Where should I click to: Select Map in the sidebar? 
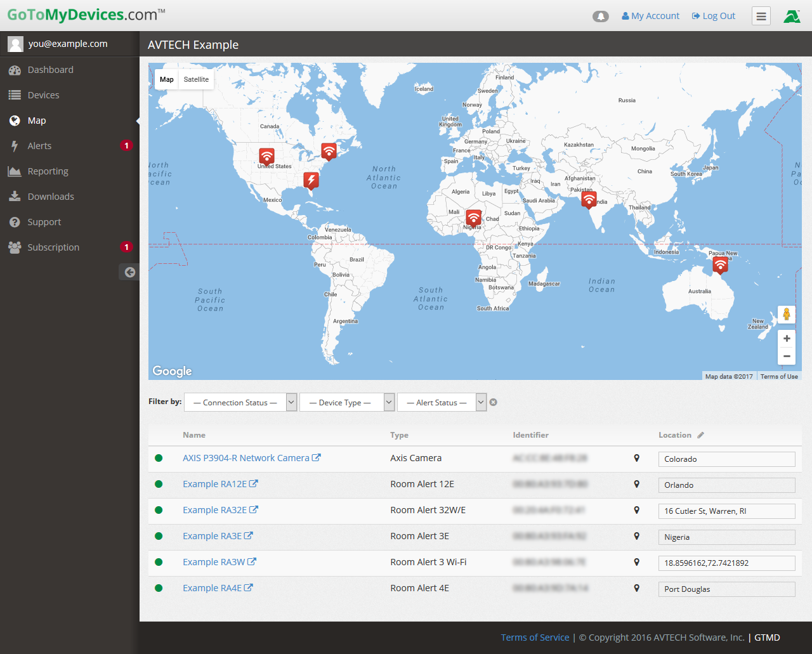70,121
